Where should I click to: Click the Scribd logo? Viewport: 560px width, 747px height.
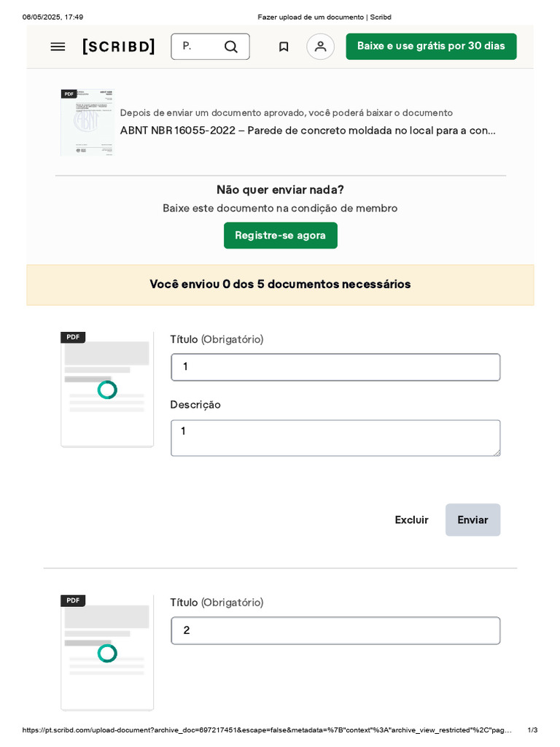pyautogui.click(x=119, y=47)
